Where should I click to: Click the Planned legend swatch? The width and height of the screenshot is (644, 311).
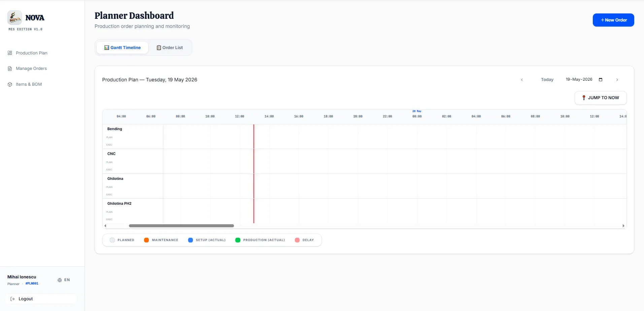[x=112, y=240]
